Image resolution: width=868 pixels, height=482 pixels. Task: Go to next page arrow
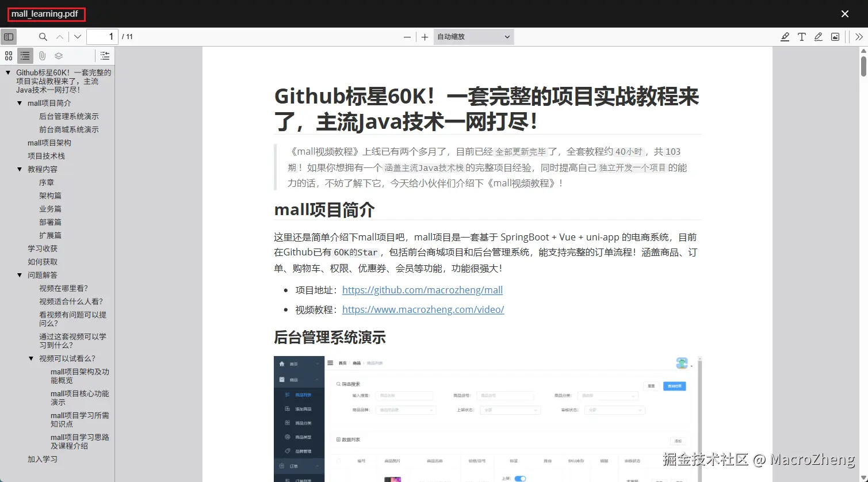coord(78,37)
